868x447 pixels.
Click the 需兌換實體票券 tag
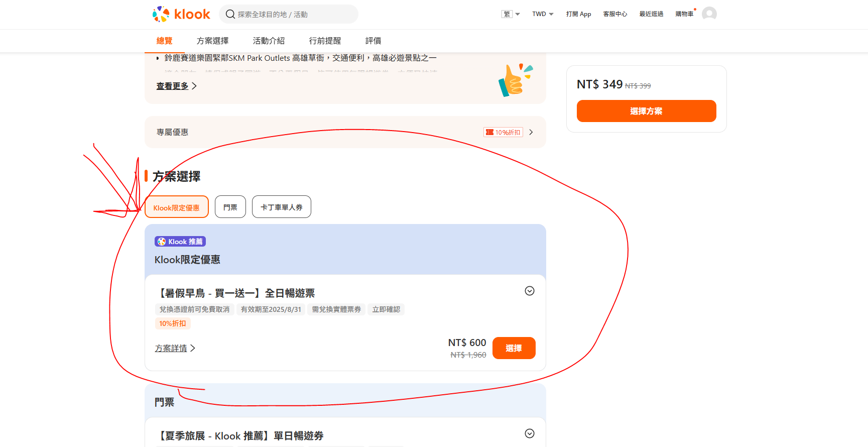coord(336,309)
